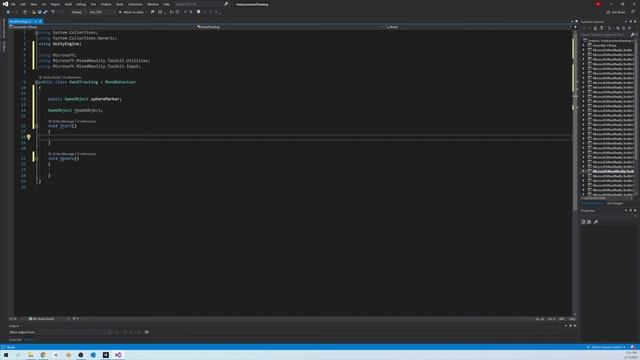Open the Debug configuration dropdown
The image size is (640, 360).
coord(78,12)
